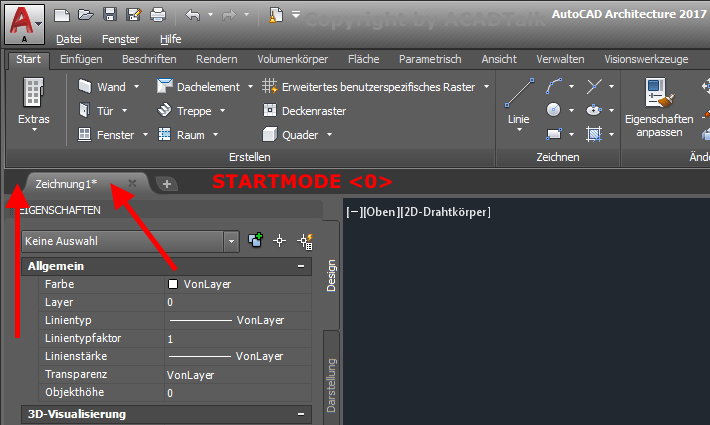This screenshot has width=710, height=425.
Task: Open the AutoCAD application menu button
Action: pyautogui.click(x=24, y=24)
